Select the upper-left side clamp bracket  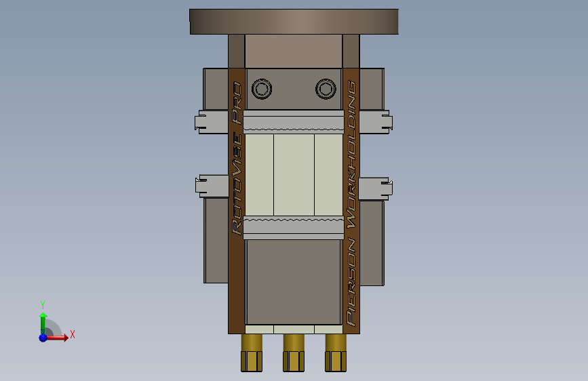(212, 122)
